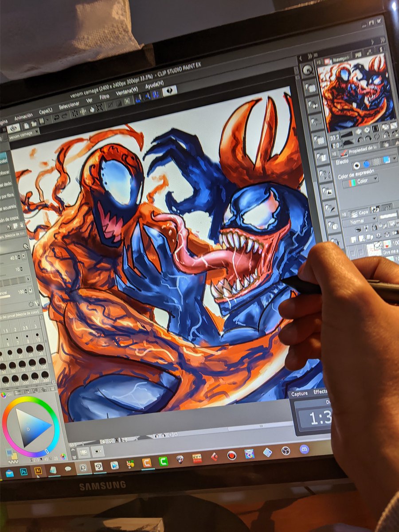Toggle the blue snap to ruler icon
The width and height of the screenshot is (399, 532).
click(x=138, y=98)
